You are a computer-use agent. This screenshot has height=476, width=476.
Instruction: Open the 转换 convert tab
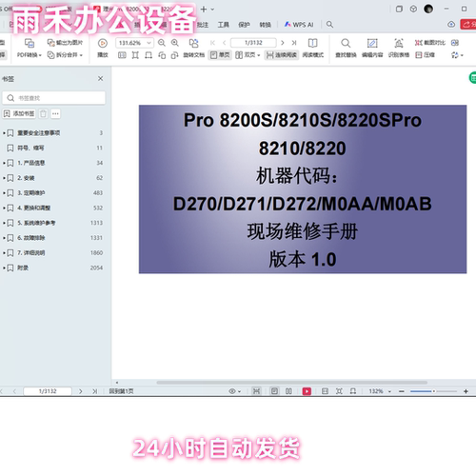point(265,25)
